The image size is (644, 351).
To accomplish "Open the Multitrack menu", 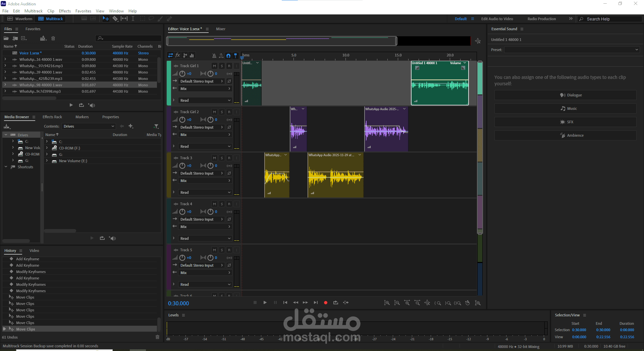I will [x=34, y=11].
